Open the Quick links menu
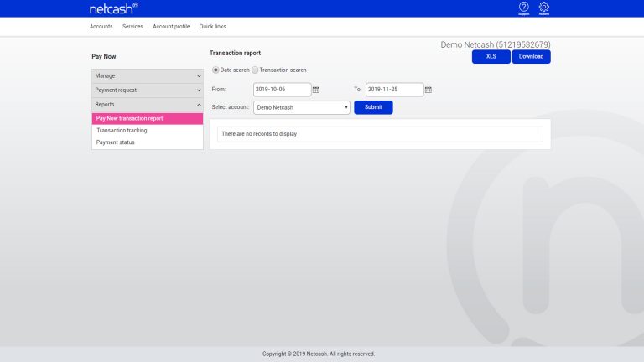 (x=212, y=27)
